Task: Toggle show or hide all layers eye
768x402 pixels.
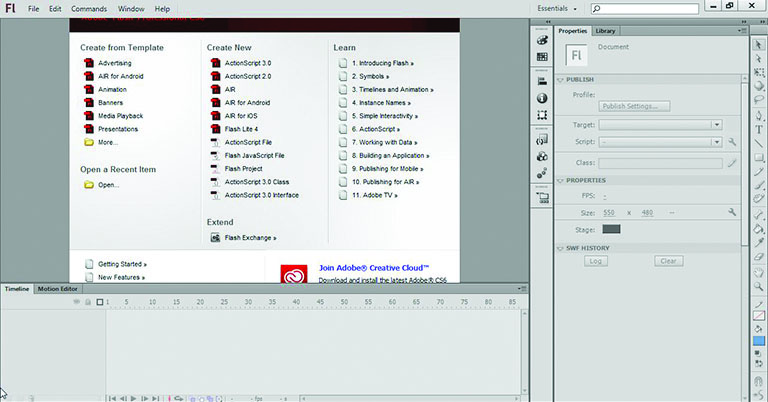Action: [76, 302]
